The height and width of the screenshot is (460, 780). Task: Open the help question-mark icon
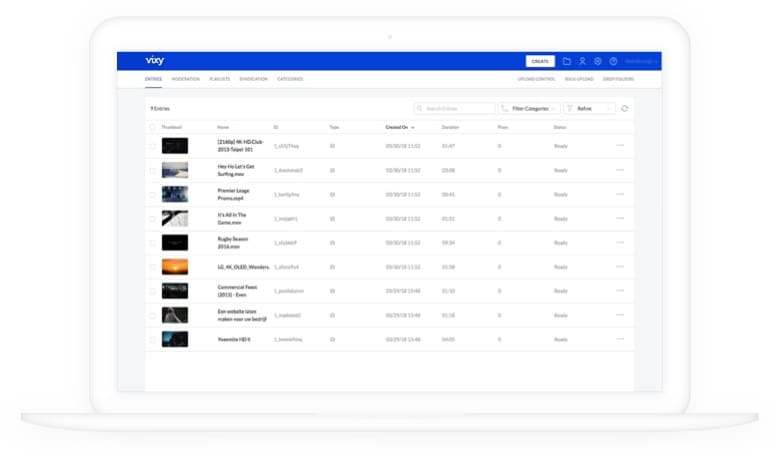[613, 61]
